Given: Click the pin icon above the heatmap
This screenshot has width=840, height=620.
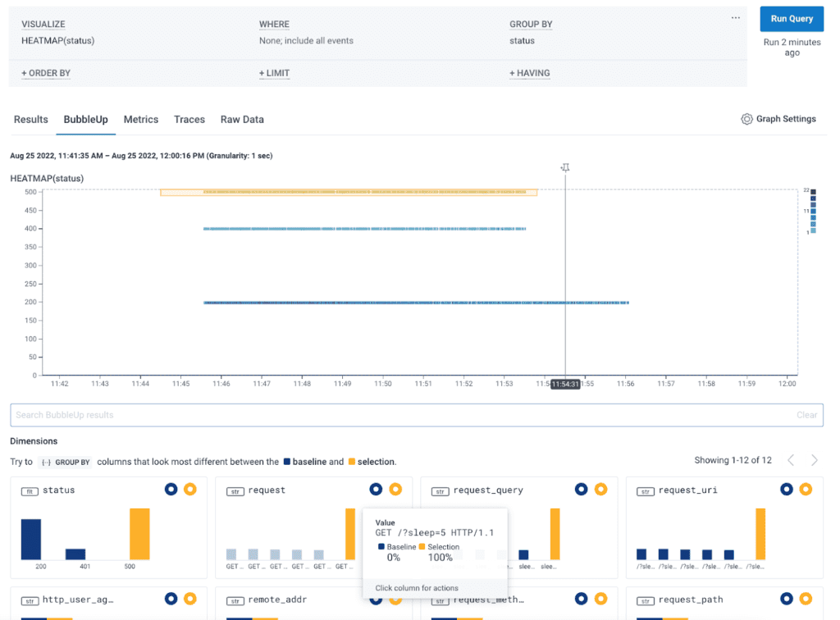Looking at the screenshot, I should pos(565,167).
